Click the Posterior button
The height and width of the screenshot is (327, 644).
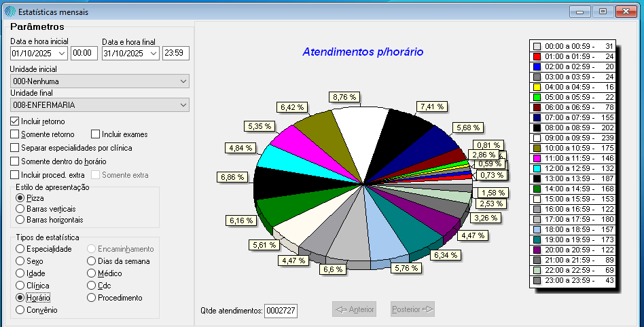[412, 309]
